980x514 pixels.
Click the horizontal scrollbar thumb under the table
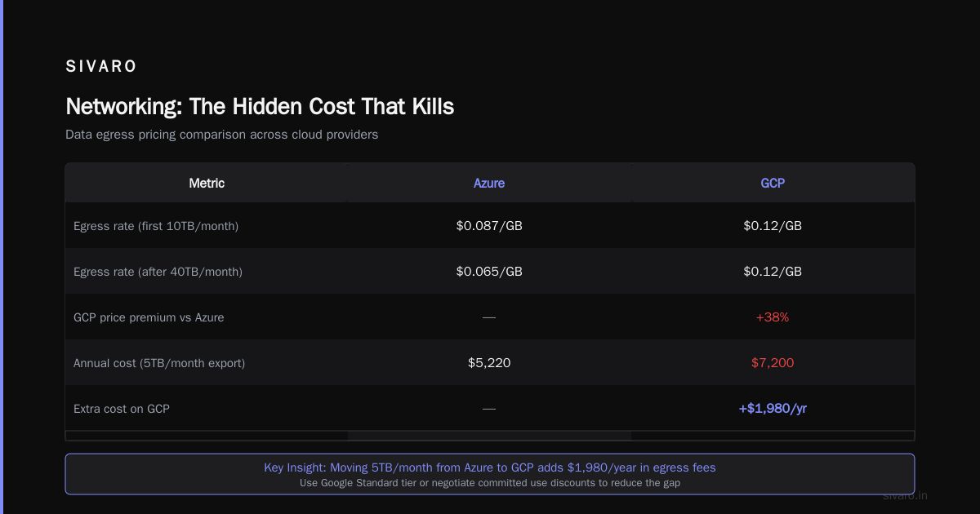tap(489, 436)
